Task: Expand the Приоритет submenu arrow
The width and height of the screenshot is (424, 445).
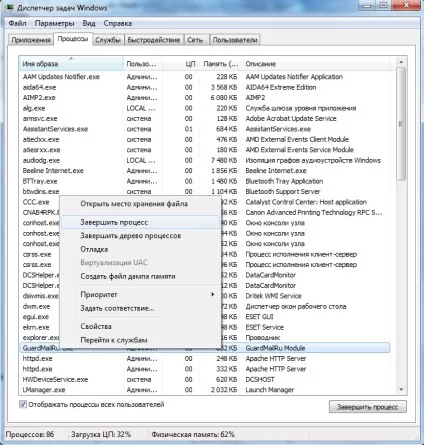Action: tap(213, 294)
